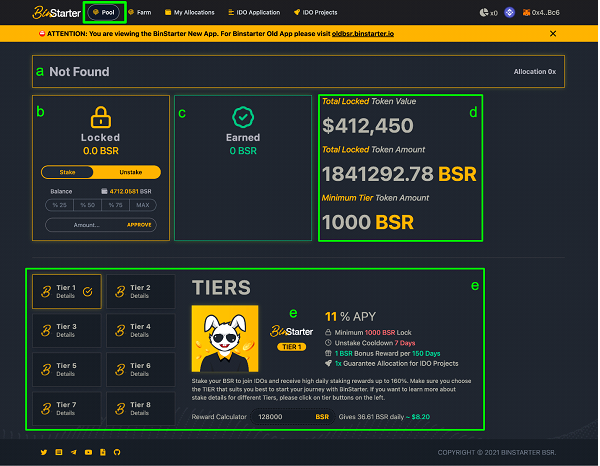Select Tier 5 details

coord(67,369)
